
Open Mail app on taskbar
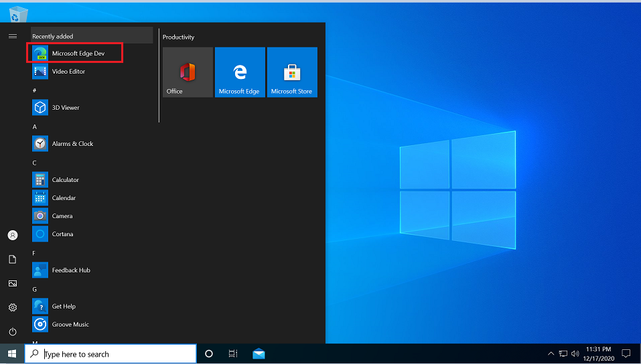pos(259,354)
